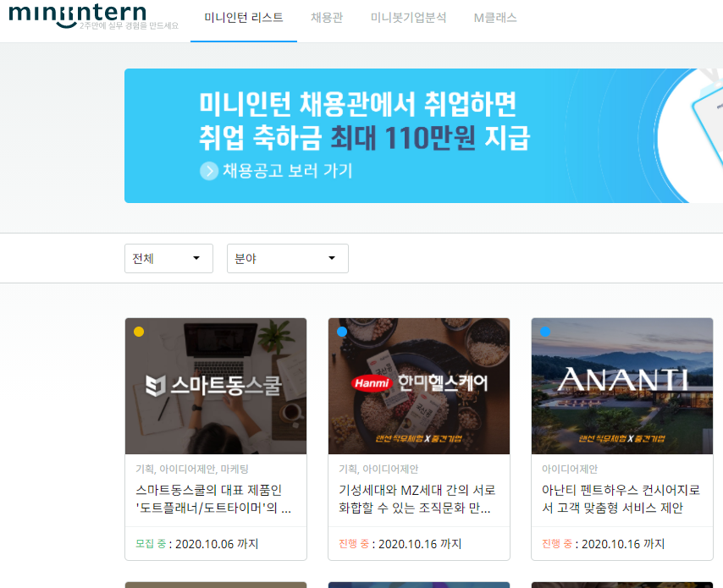Open the 스마트동스쿨 card thumbnail

click(x=216, y=386)
